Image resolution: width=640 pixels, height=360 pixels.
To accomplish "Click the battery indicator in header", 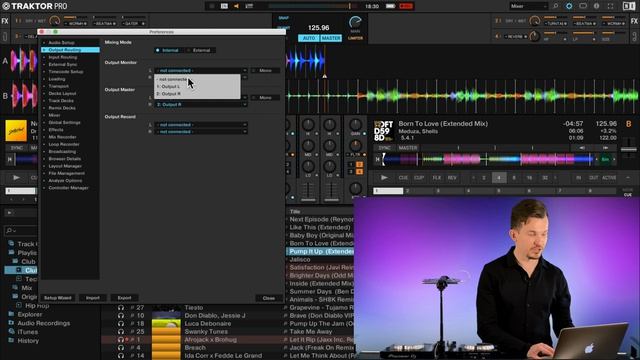I will 390,6.
